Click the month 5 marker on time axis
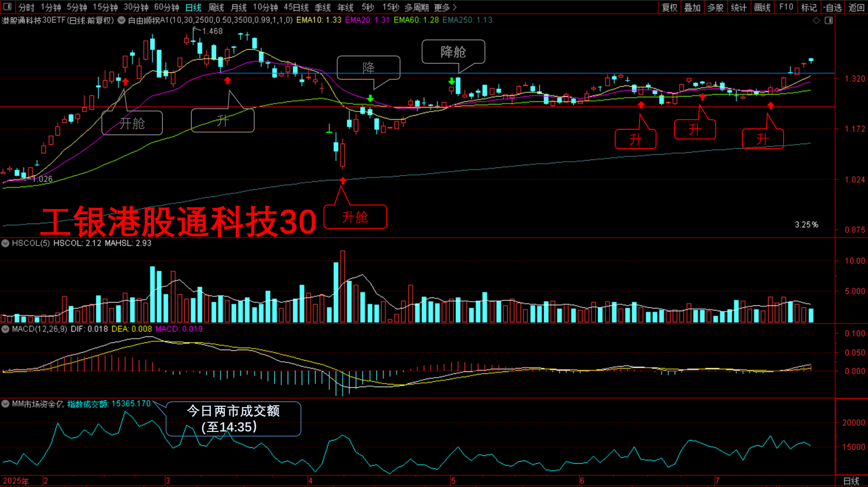Image resolution: width=868 pixels, height=487 pixels. click(453, 481)
